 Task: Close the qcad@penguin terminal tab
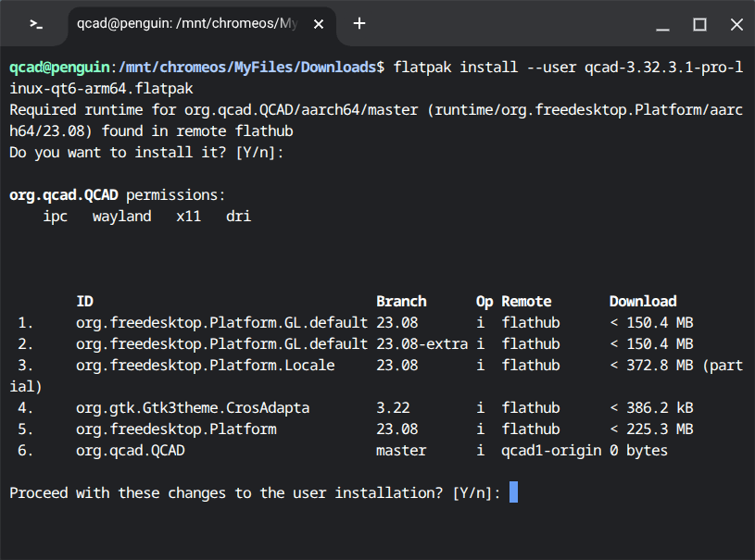click(x=319, y=24)
